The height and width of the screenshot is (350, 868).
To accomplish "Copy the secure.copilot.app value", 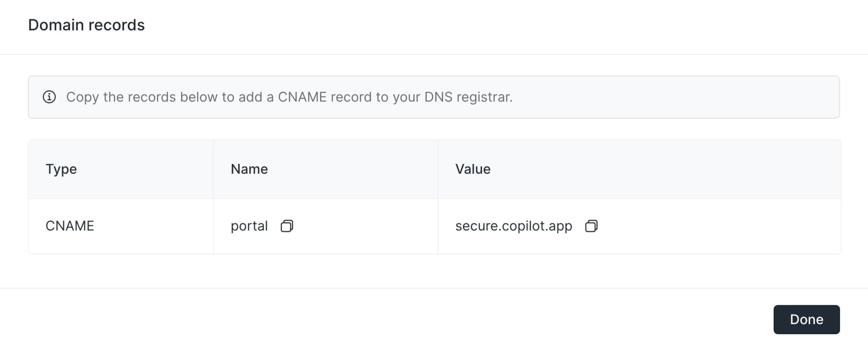I will tap(591, 226).
